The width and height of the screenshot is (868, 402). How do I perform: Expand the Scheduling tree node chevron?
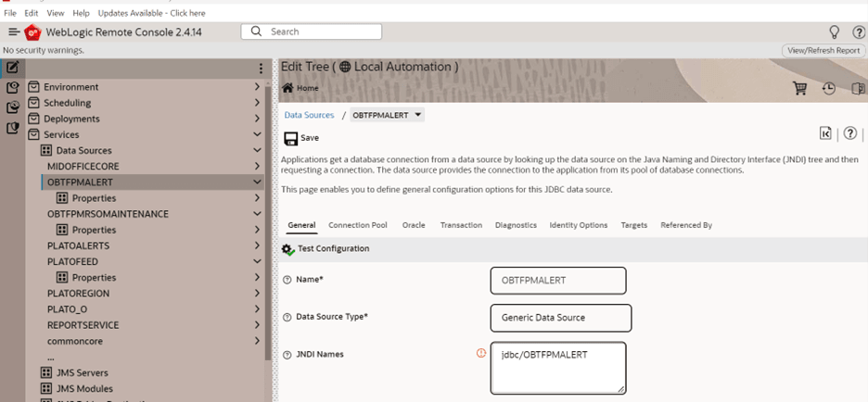[x=257, y=103]
